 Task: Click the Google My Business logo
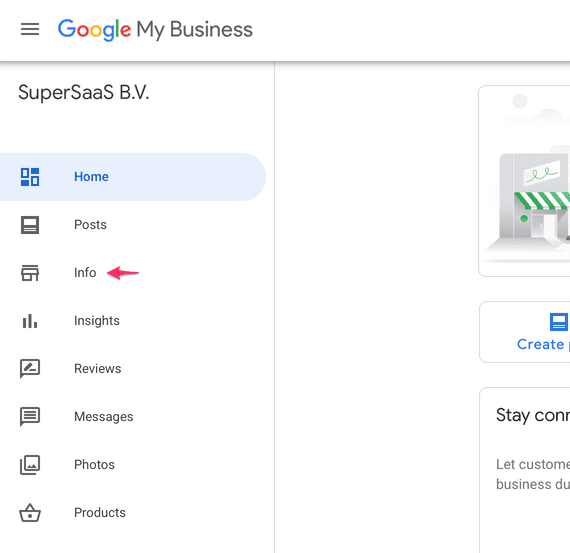(155, 30)
